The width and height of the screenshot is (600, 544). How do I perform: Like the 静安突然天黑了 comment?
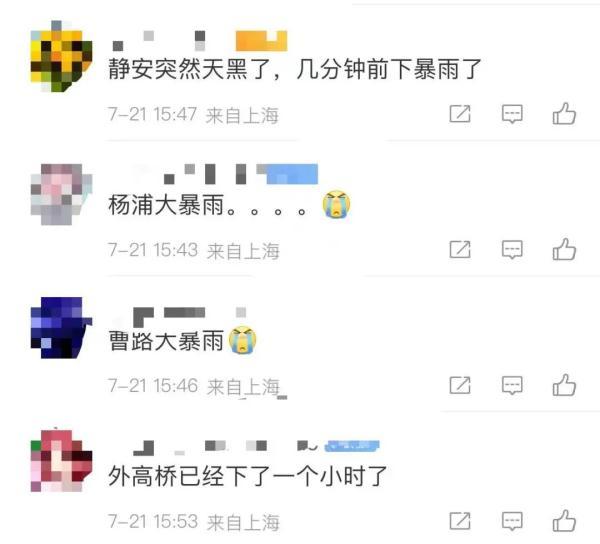tap(564, 114)
